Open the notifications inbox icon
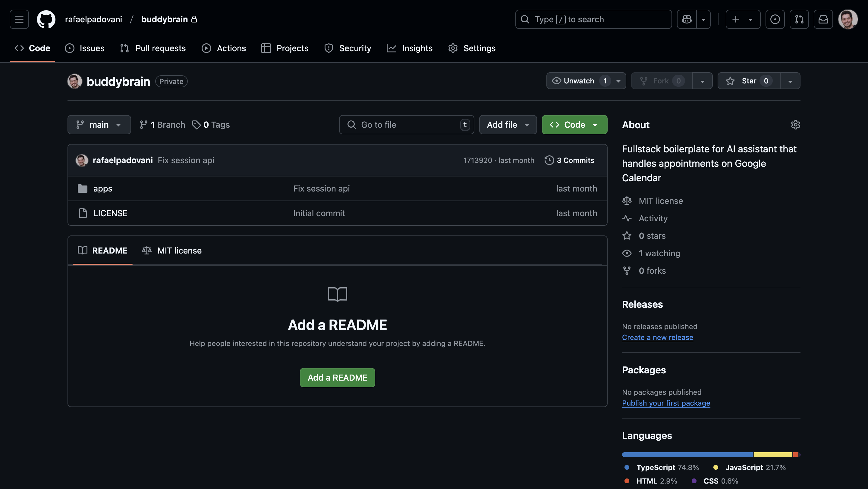Viewport: 868px width, 489px height. pos(823,19)
